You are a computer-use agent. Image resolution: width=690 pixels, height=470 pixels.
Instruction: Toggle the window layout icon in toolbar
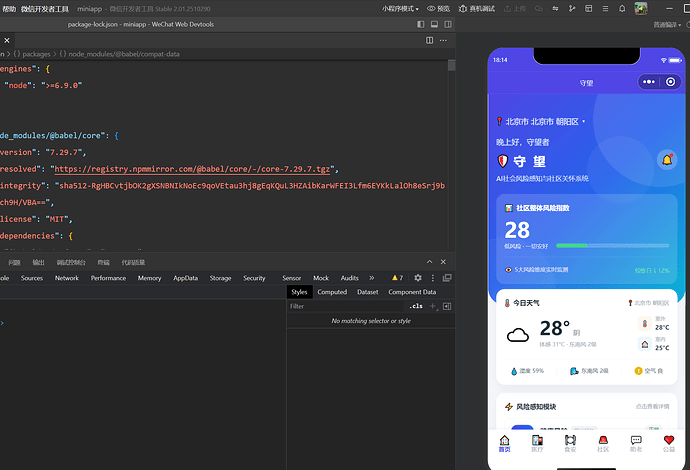coord(588,9)
